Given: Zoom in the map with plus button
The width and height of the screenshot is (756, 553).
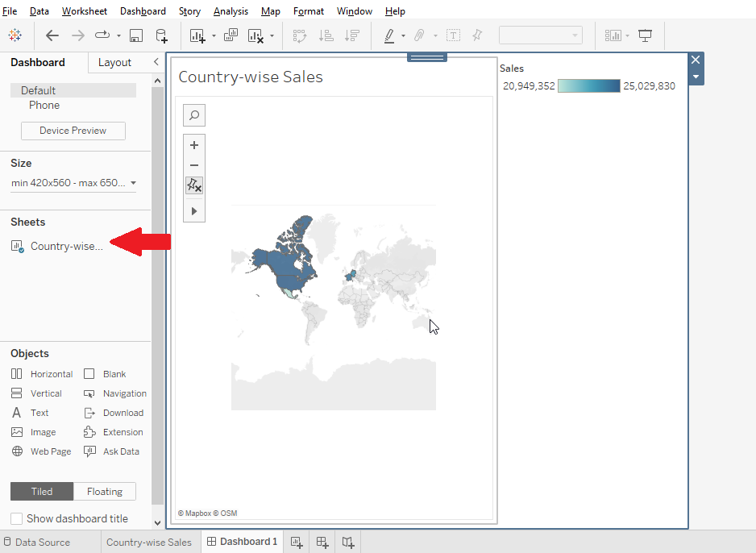Looking at the screenshot, I should 194,145.
